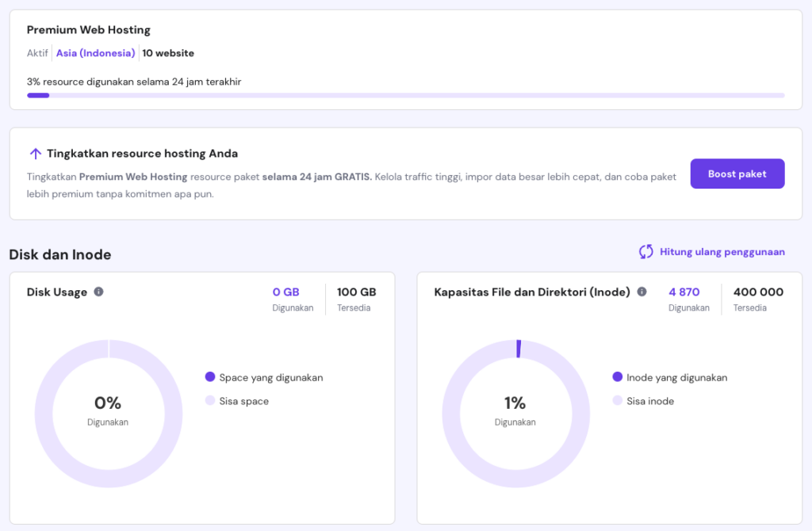812x531 pixels.
Task: Select the purple dot for Inode yang digunakan
Action: [618, 377]
